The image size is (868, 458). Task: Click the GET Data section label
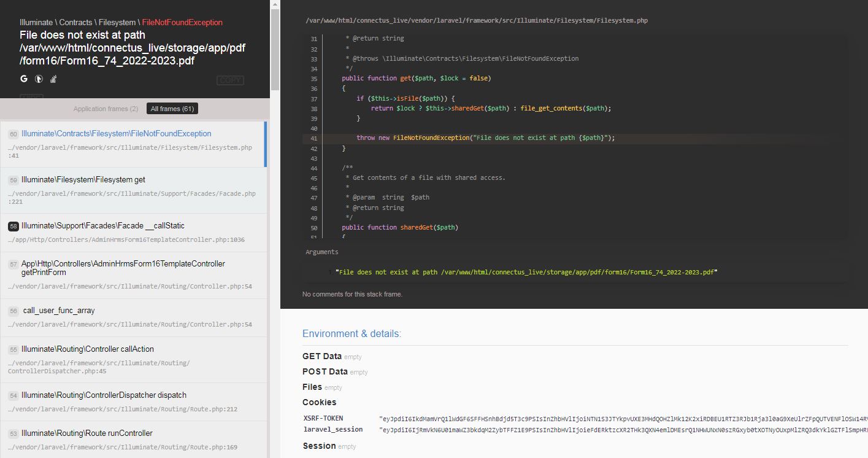click(x=322, y=356)
